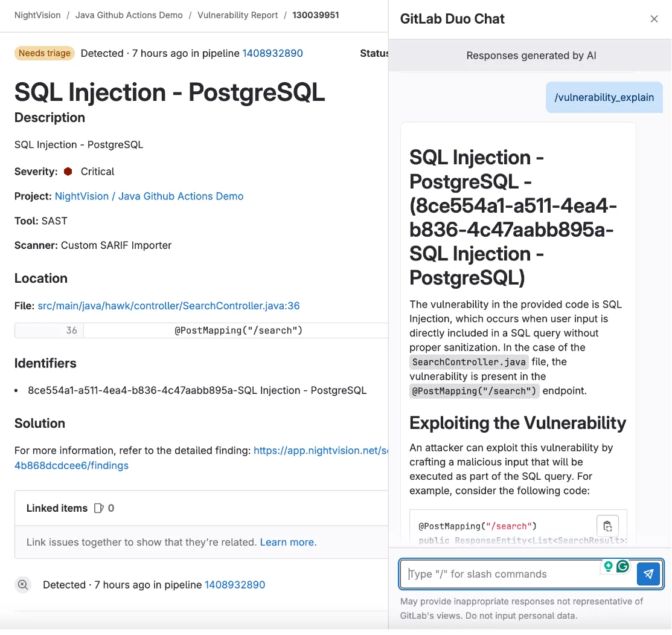Click Learn more about linked items
The height and width of the screenshot is (635, 672).
288,542
